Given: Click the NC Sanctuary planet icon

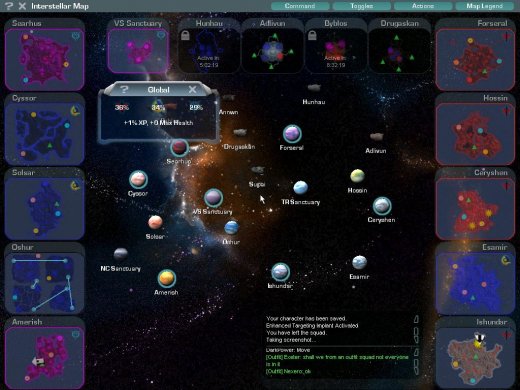Looking at the screenshot, I should [x=120, y=254].
